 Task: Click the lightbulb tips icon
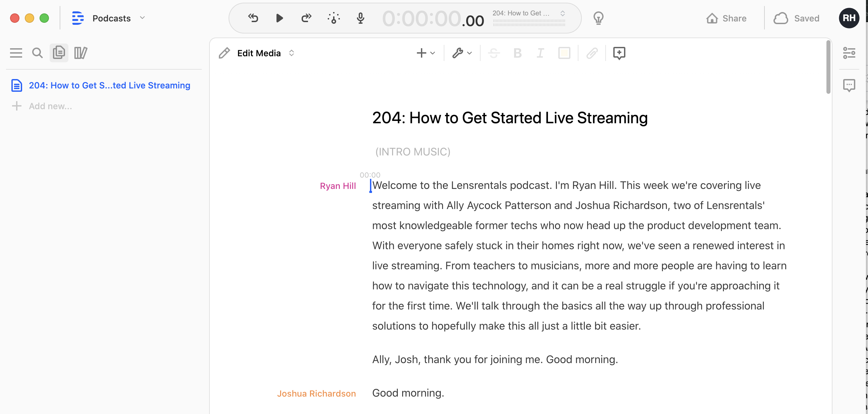[x=598, y=18]
